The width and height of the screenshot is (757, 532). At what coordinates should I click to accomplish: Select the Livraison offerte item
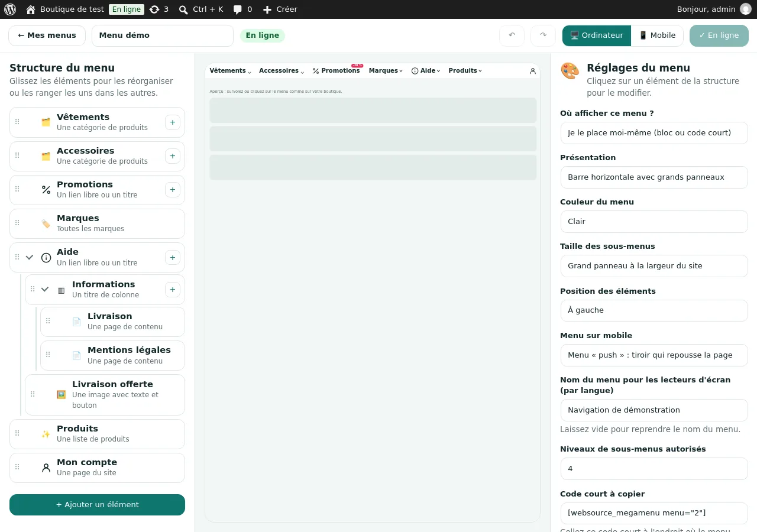tap(105, 394)
